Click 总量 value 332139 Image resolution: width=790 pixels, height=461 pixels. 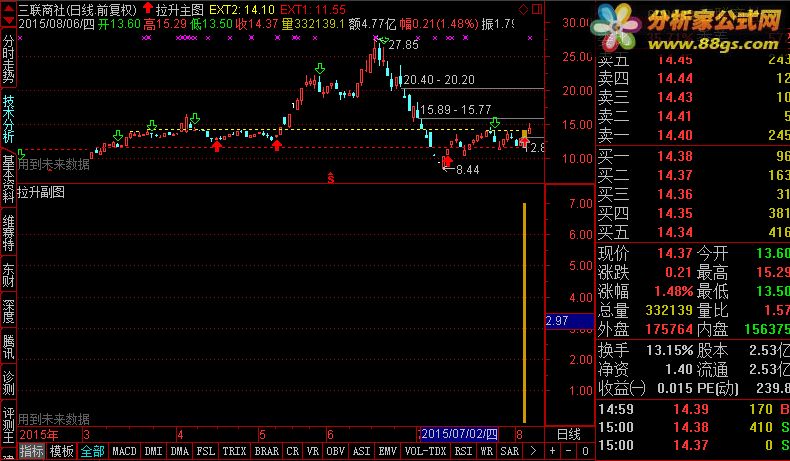pos(670,310)
